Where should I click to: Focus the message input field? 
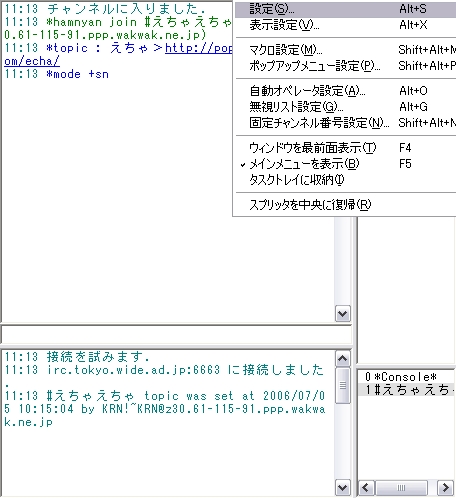pos(176,334)
